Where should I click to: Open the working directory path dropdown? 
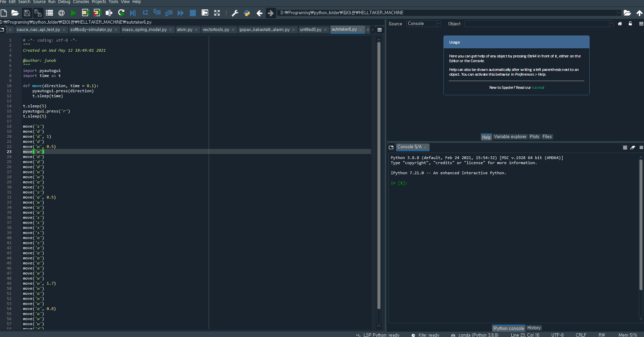click(619, 13)
